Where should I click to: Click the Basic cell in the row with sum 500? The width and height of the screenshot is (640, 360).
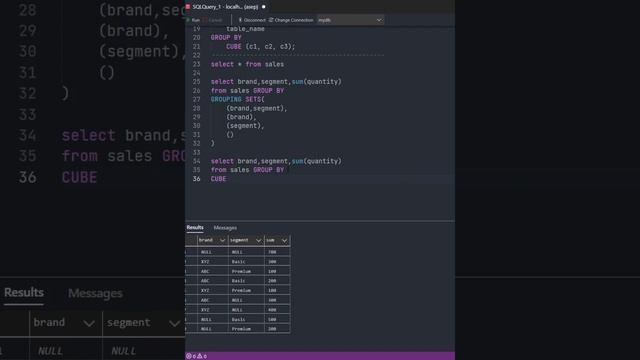pyautogui.click(x=246, y=320)
